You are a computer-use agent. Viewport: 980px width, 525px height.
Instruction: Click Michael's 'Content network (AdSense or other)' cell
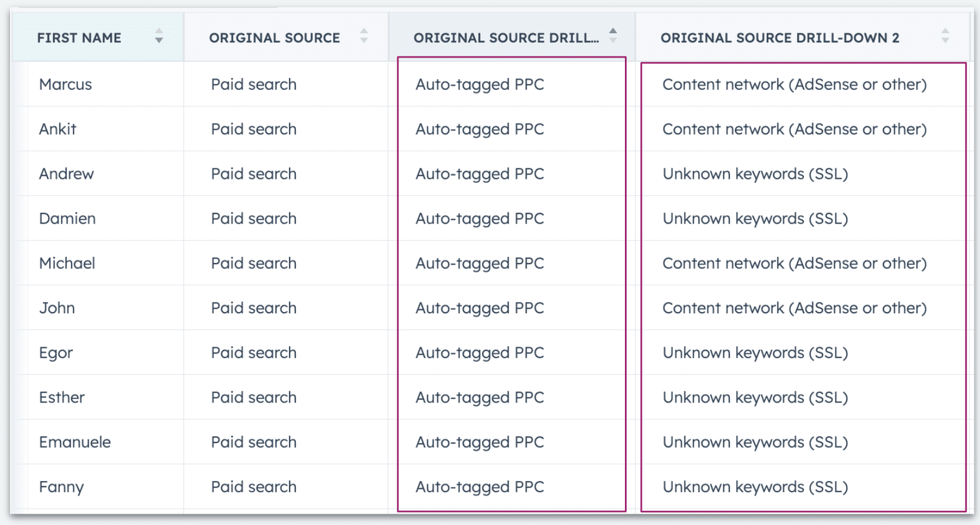click(794, 263)
